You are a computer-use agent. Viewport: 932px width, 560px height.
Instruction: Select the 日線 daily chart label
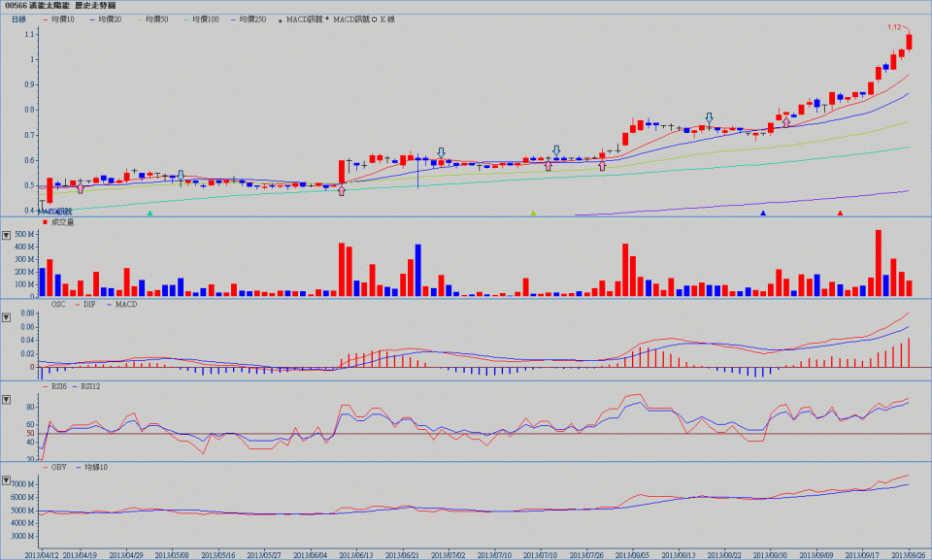coord(18,18)
